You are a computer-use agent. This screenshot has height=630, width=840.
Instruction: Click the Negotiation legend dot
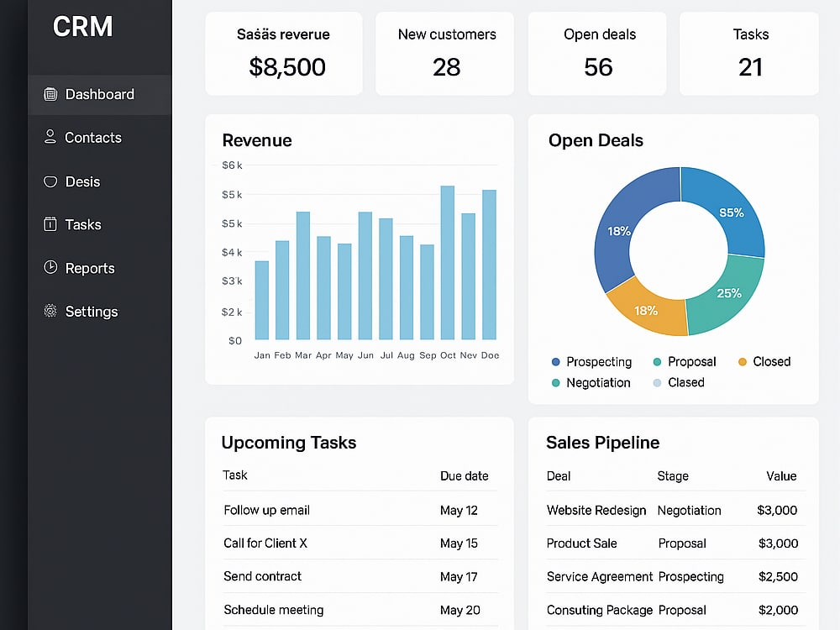click(x=555, y=383)
